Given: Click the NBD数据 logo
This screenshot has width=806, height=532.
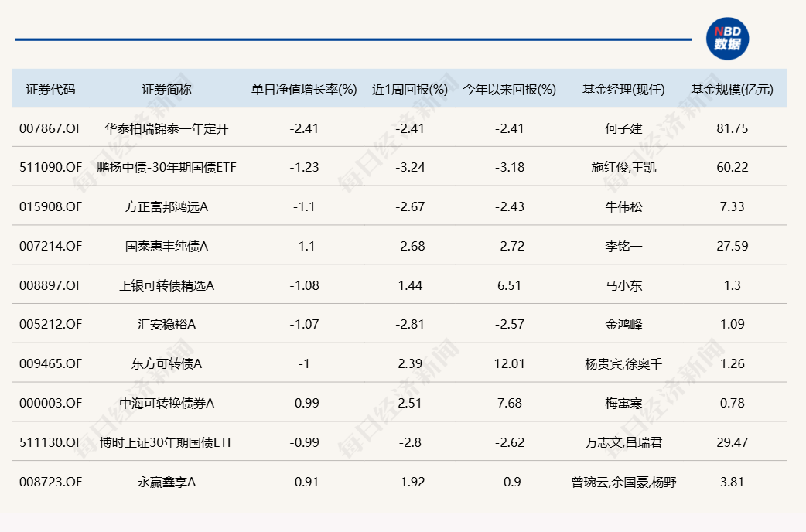Looking at the screenshot, I should click(x=727, y=38).
